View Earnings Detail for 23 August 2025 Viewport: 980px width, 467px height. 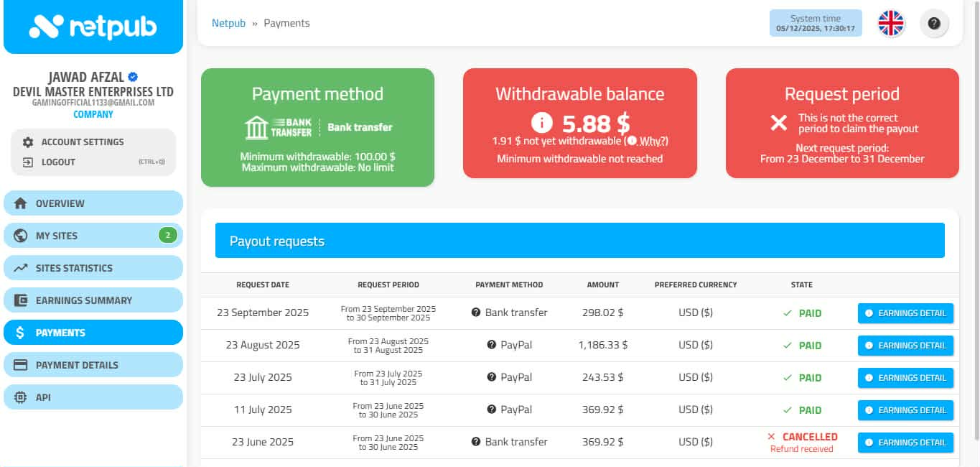905,346
